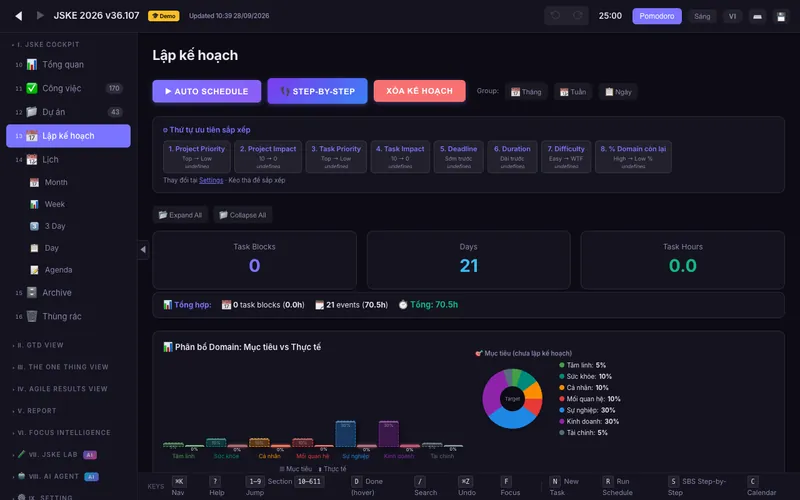800x500 pixels.
Task: Open the Agenda view icon
Action: tap(34, 270)
